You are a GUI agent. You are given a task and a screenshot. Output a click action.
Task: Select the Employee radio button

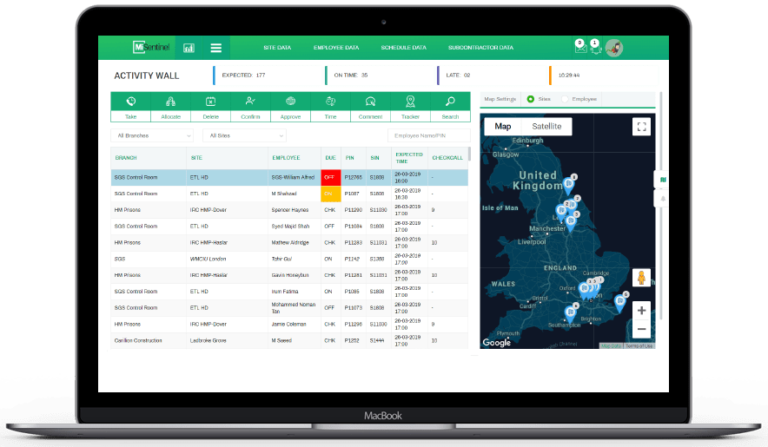point(565,99)
